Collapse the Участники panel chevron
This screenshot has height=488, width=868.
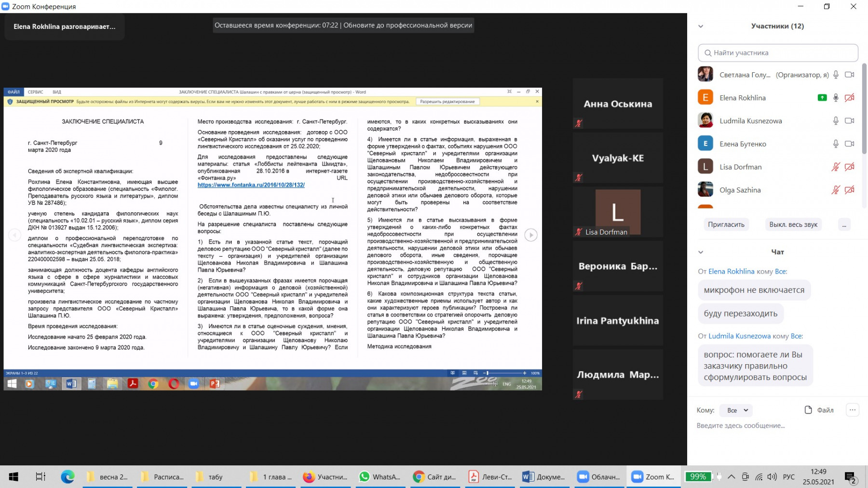tap(701, 26)
